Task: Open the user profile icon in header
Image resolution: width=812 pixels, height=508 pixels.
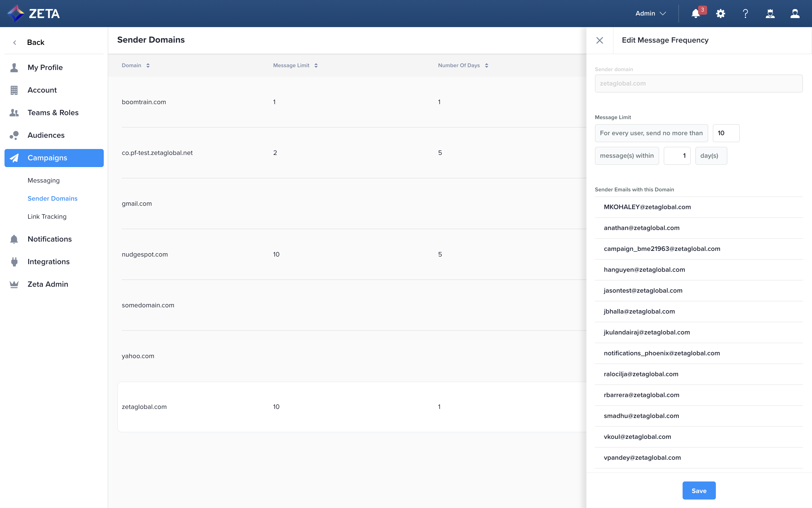Action: coord(795,14)
